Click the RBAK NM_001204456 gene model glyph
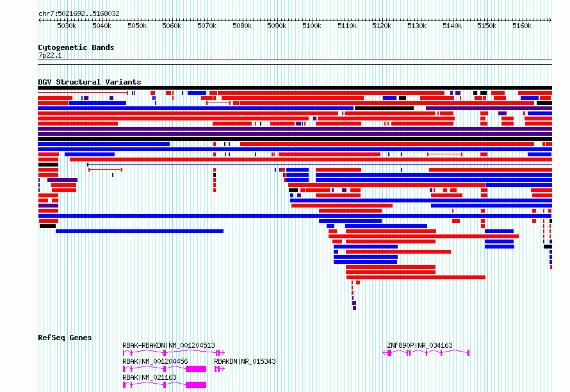The height and width of the screenshot is (392, 570). click(165, 369)
